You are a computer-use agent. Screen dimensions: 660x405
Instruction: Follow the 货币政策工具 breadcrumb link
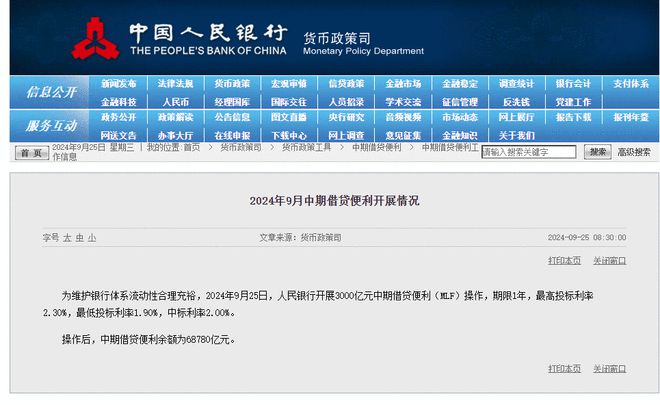[x=306, y=147]
